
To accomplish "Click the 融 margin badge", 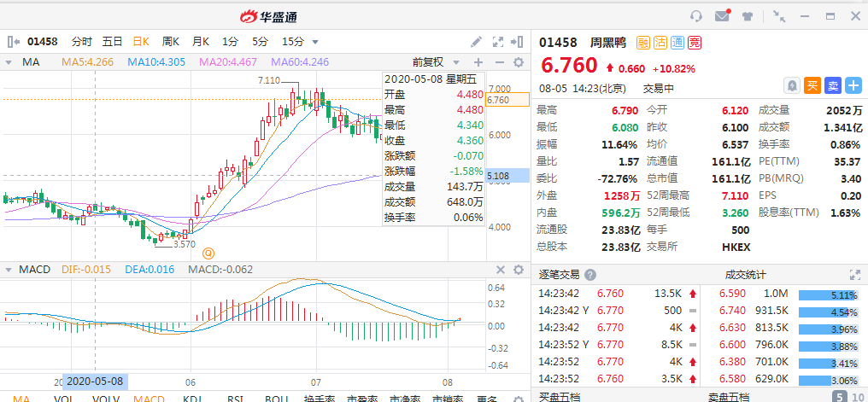I will pyautogui.click(x=643, y=43).
